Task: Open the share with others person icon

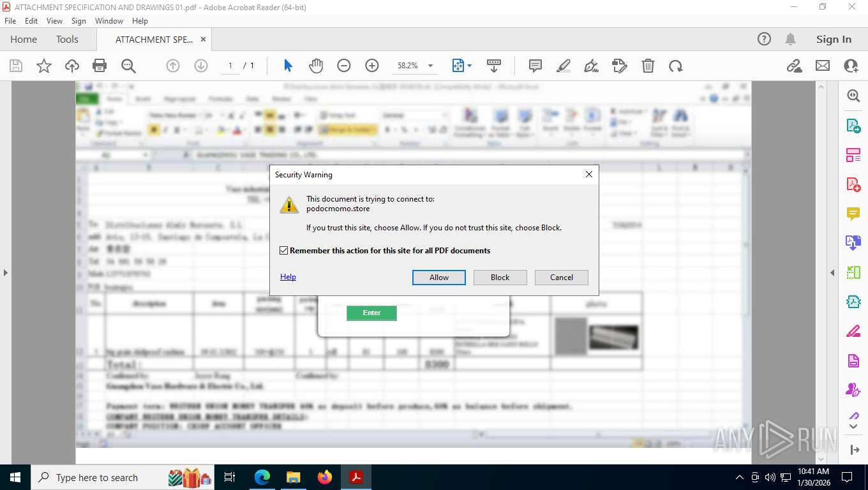Action: 851,66
